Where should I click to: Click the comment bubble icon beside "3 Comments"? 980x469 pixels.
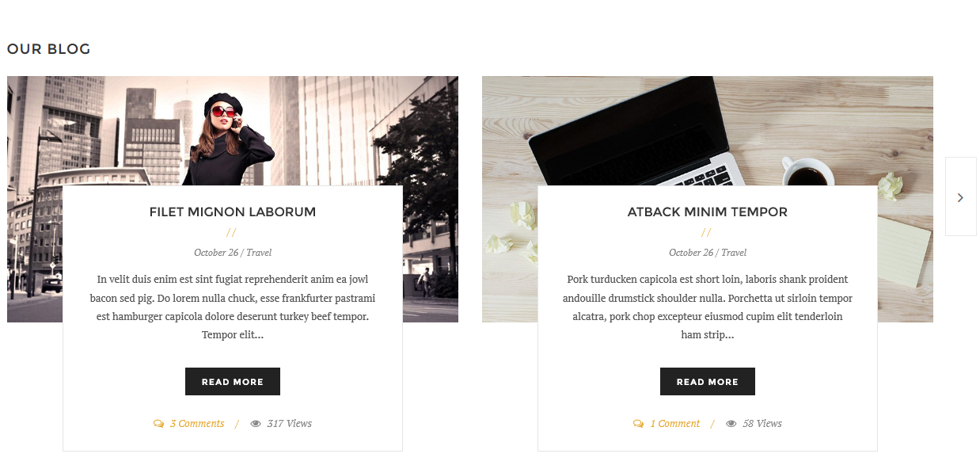(x=158, y=424)
